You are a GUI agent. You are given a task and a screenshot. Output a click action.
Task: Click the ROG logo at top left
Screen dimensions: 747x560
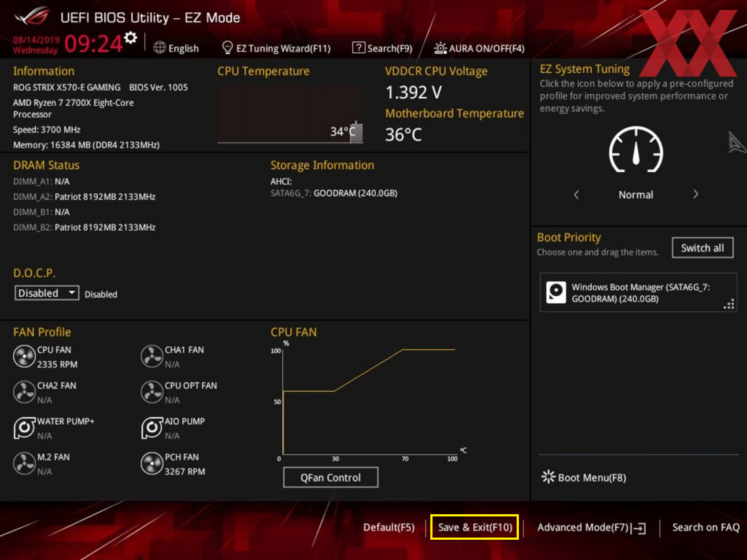pyautogui.click(x=32, y=17)
